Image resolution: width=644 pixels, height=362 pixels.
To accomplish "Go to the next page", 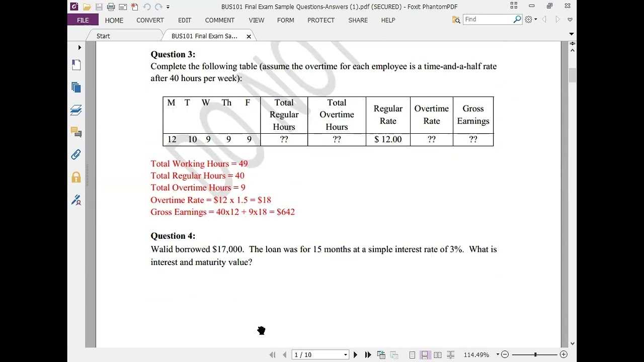I will coord(356,354).
